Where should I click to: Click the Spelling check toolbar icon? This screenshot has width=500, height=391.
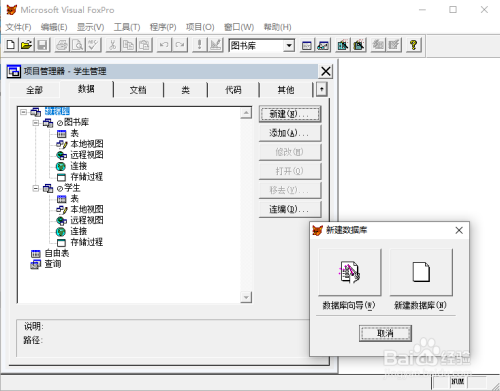(x=94, y=45)
